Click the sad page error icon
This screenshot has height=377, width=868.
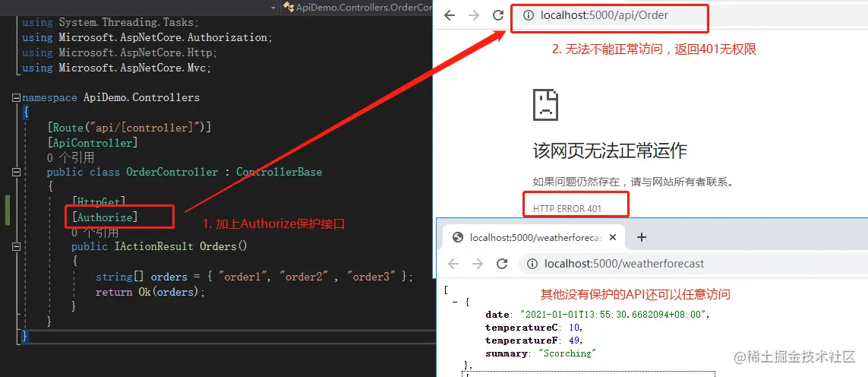[x=545, y=104]
